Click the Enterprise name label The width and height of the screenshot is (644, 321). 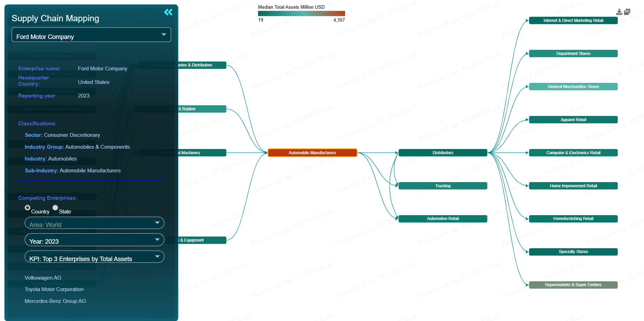click(39, 69)
